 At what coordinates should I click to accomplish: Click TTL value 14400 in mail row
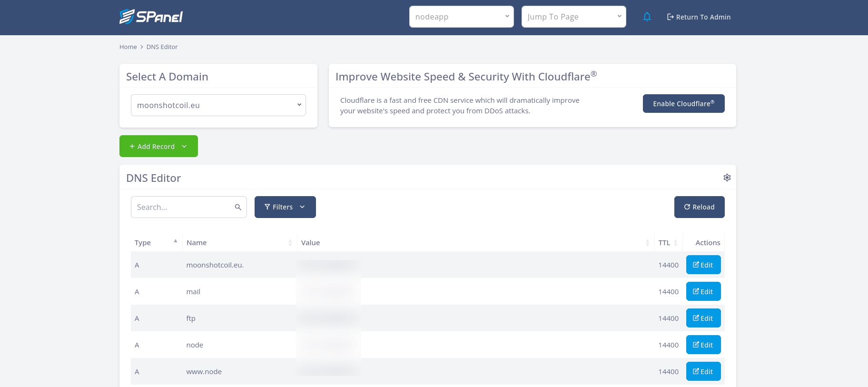coord(669,292)
